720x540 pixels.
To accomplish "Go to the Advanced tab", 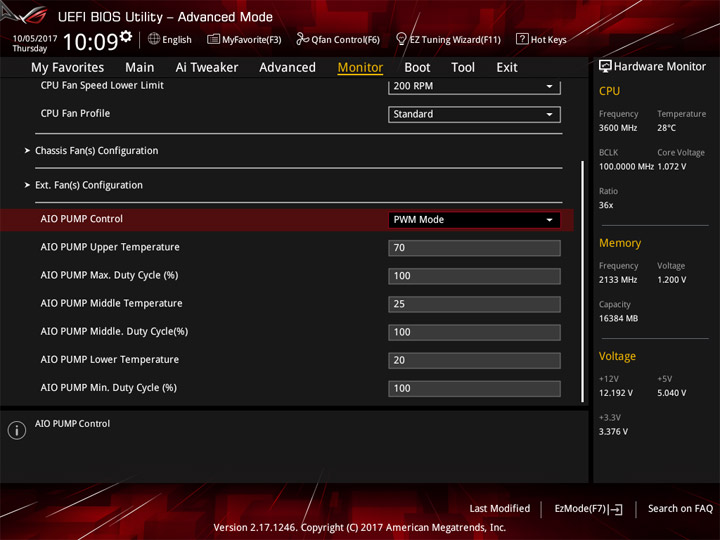I will (x=287, y=68).
